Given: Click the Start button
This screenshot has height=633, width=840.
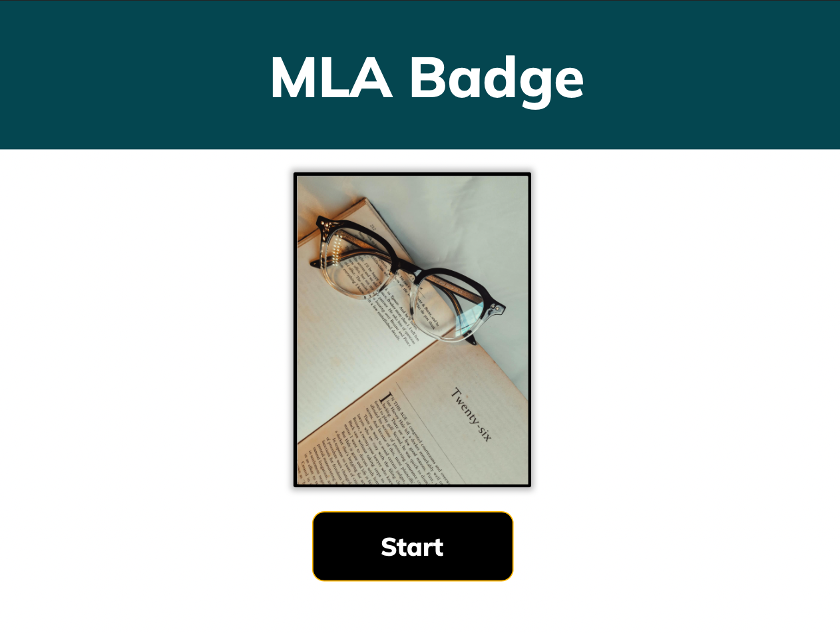Looking at the screenshot, I should pos(413,546).
